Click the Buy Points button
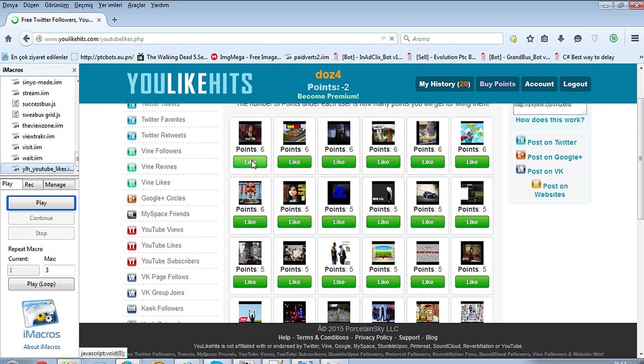 pyautogui.click(x=497, y=84)
